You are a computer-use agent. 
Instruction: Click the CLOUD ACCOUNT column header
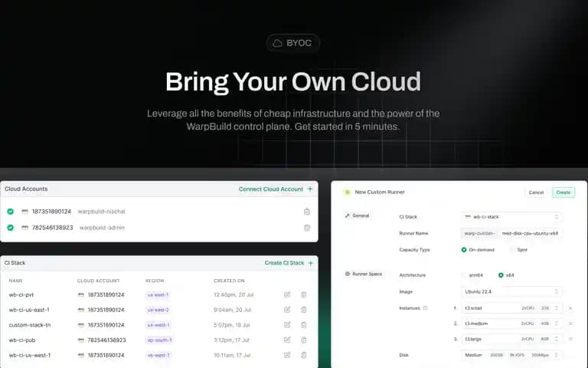tap(98, 281)
